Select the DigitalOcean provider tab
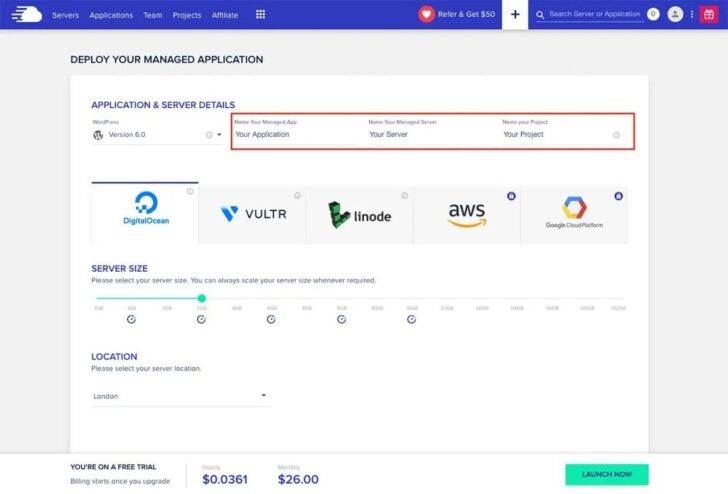 (x=145, y=213)
